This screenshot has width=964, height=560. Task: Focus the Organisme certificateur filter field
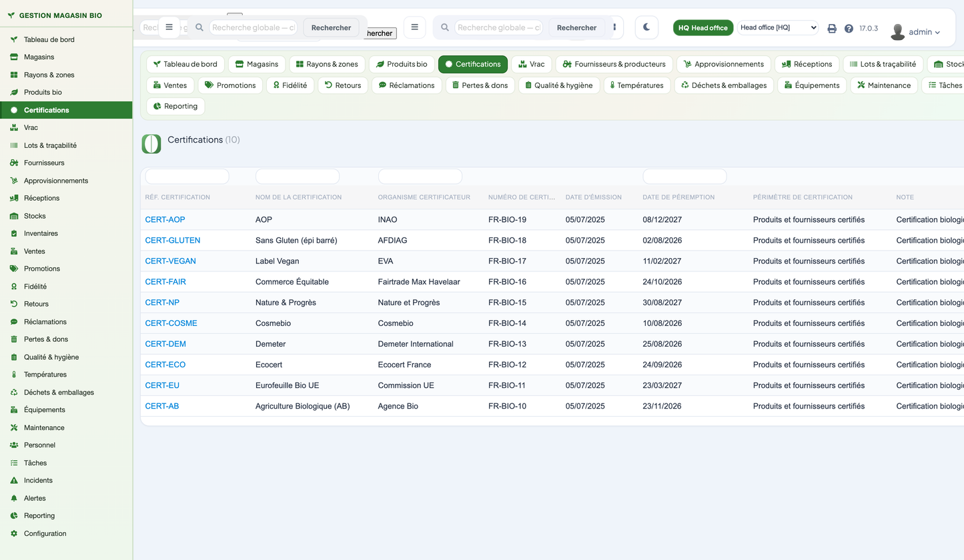point(420,177)
